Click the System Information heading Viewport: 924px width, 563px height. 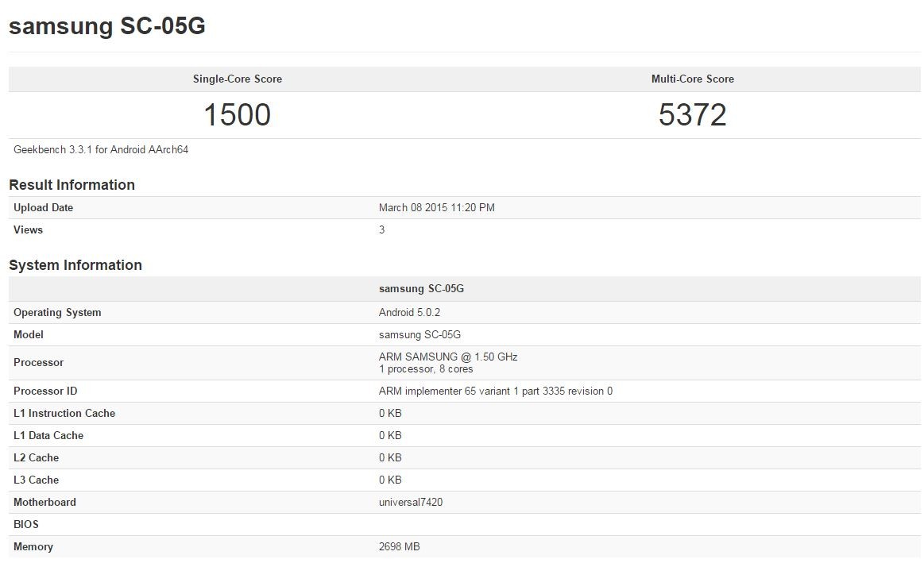(x=75, y=265)
